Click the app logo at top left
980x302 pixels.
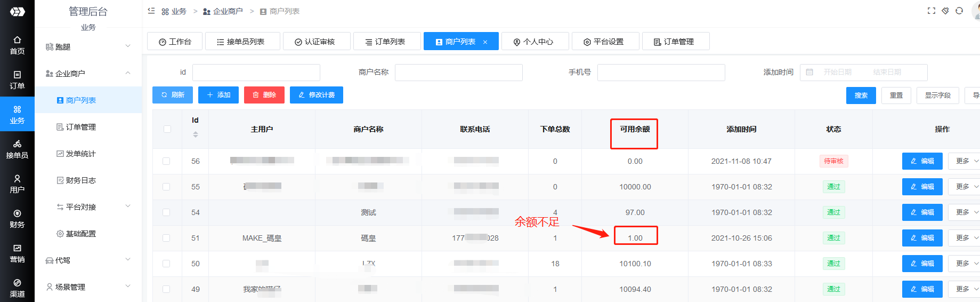[17, 11]
